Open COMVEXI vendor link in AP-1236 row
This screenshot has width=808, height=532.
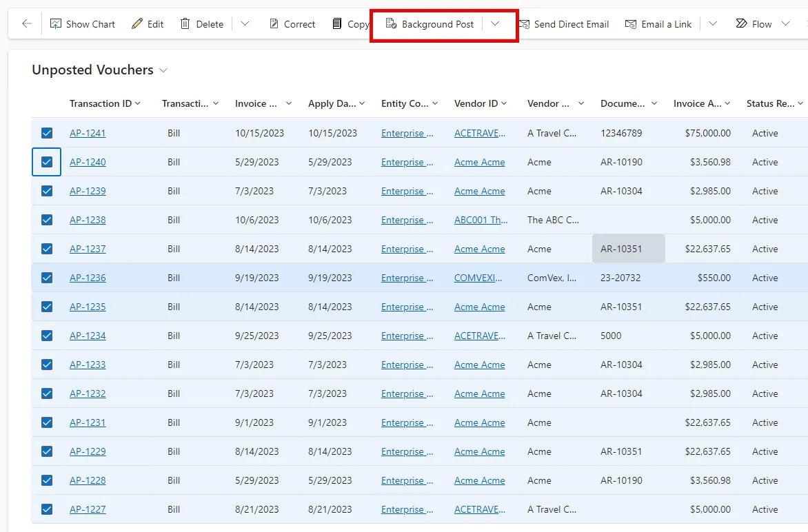(478, 278)
